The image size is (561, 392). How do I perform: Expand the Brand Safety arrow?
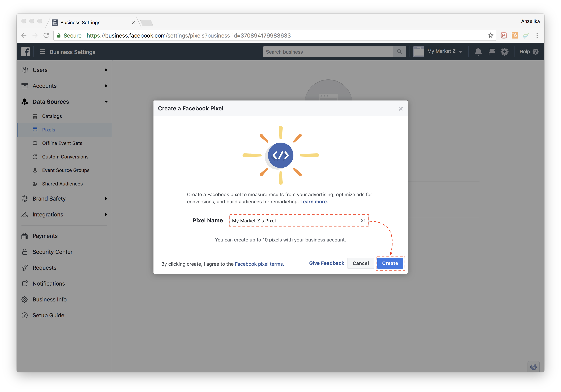(x=106, y=198)
